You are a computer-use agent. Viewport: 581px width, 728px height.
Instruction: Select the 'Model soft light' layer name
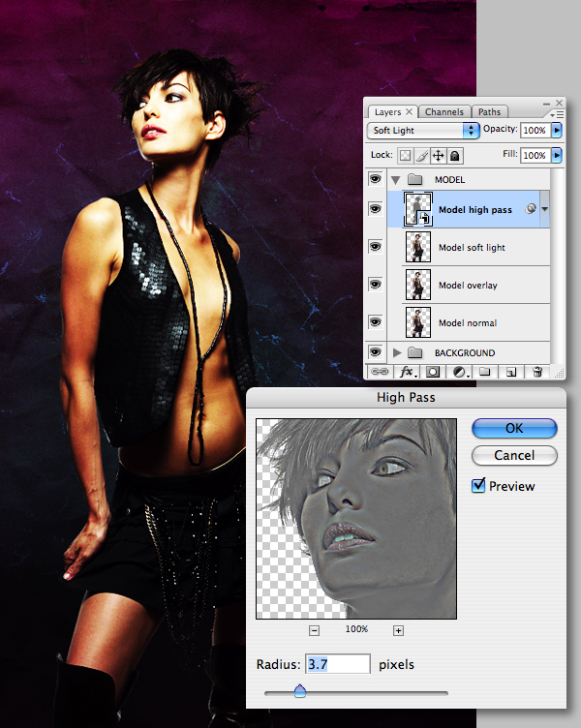472,248
